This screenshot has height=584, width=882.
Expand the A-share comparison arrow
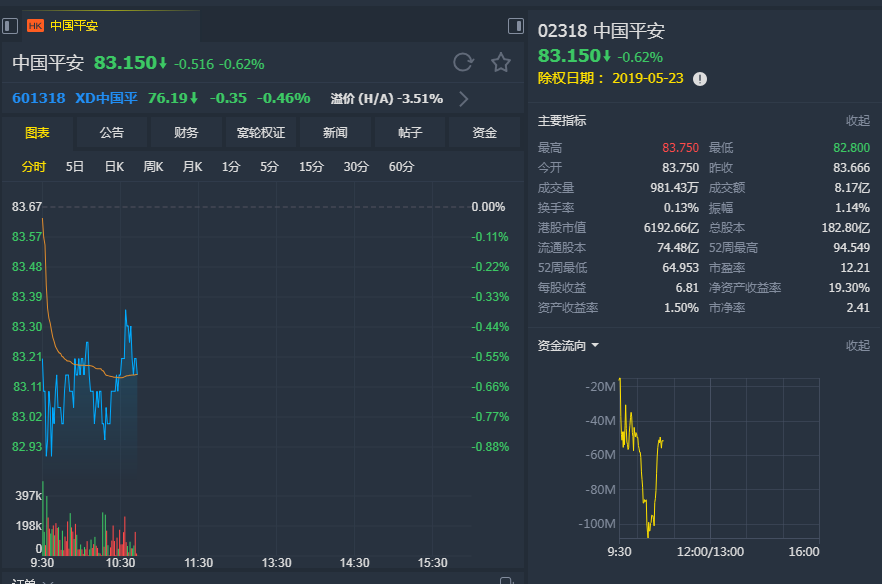[464, 99]
